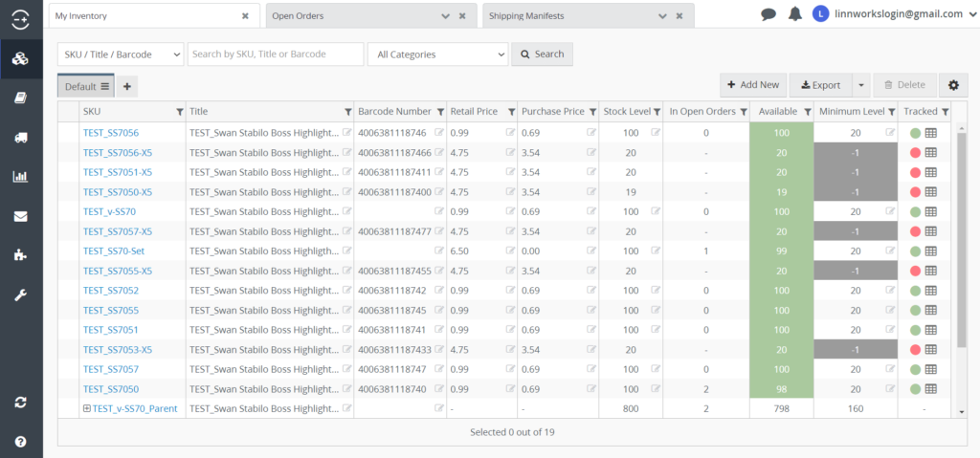This screenshot has width=980, height=458.
Task: Open the TEST_SS70-Set SKU link
Action: 114,251
